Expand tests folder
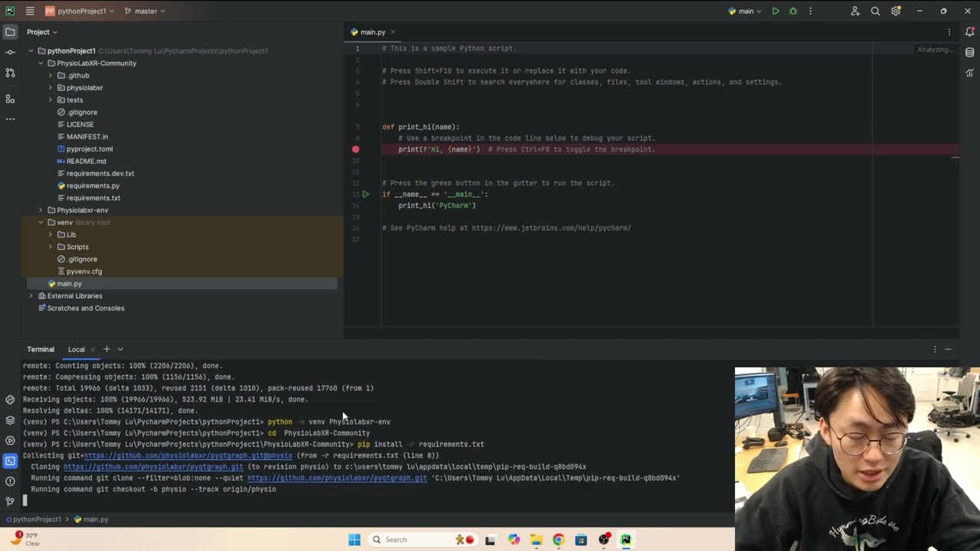Screen dimensions: 980x551 click(x=51, y=100)
